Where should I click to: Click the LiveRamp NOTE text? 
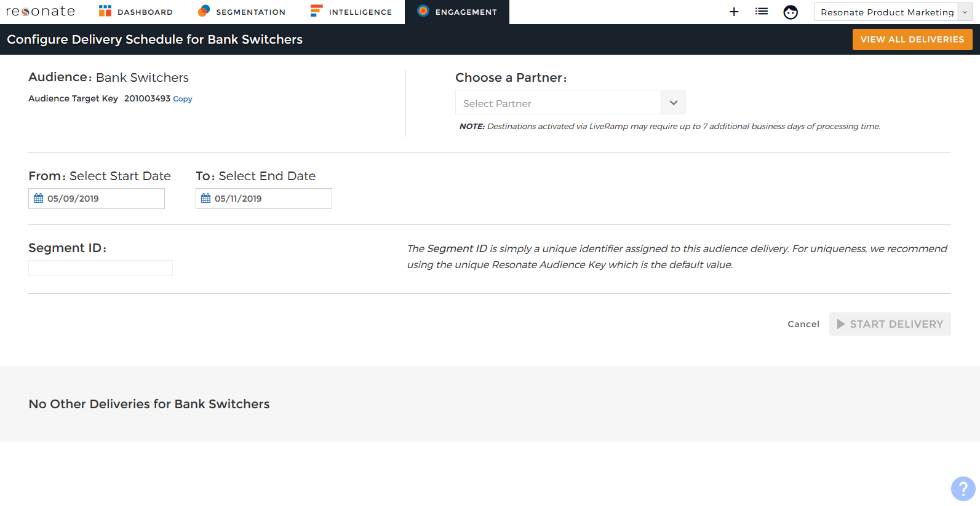[670, 126]
